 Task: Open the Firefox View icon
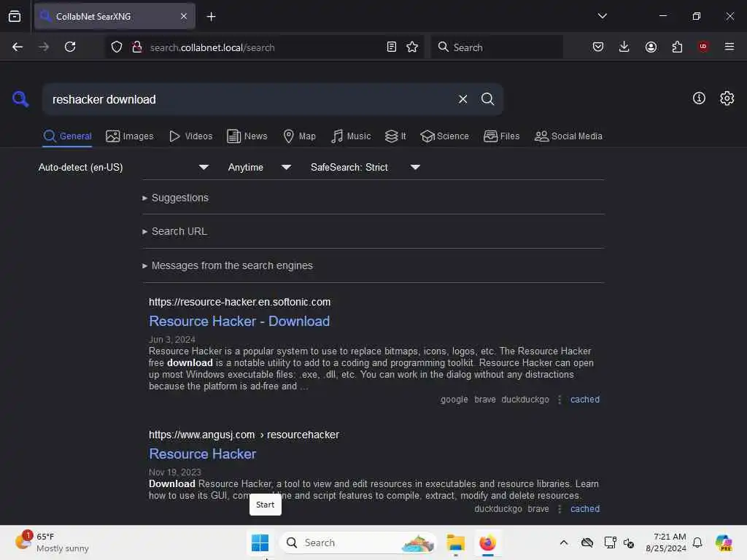click(x=15, y=17)
